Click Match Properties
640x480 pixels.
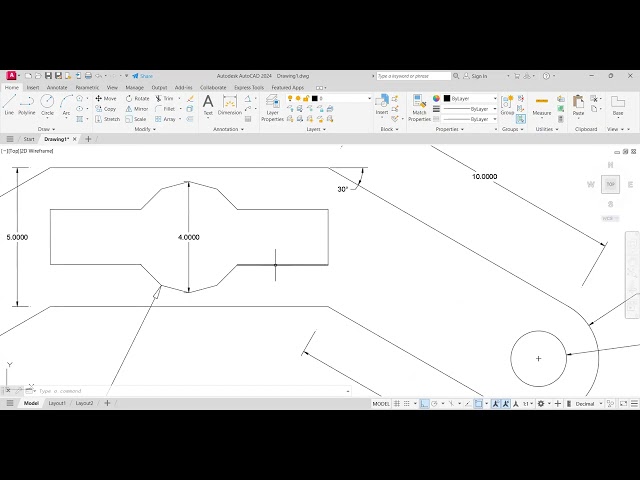point(419,108)
